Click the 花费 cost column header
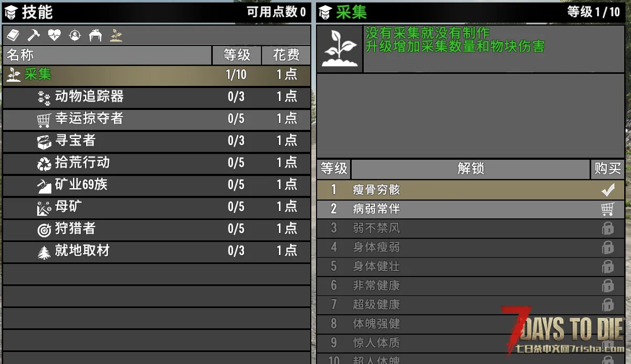This screenshot has width=631, height=364. pyautogui.click(x=286, y=55)
